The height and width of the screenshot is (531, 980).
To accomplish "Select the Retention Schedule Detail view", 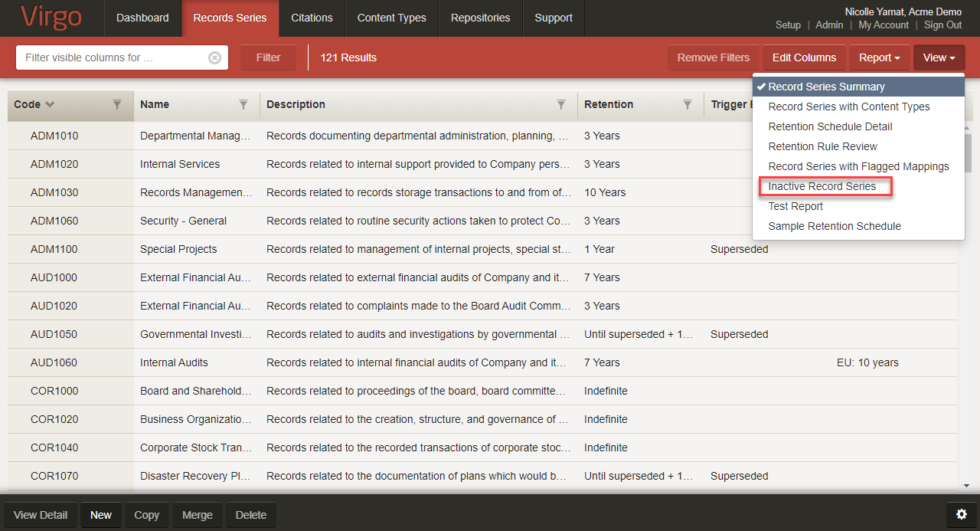I will click(830, 126).
